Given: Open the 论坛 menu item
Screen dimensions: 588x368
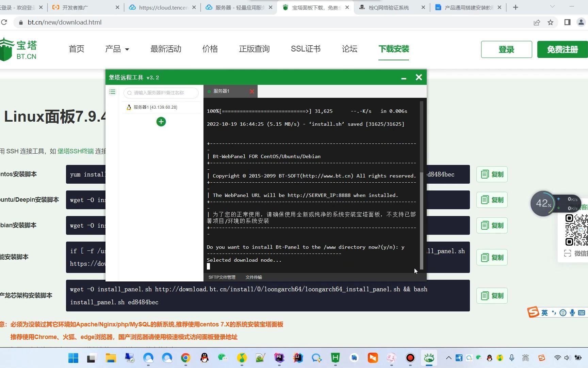Looking at the screenshot, I should point(349,49).
